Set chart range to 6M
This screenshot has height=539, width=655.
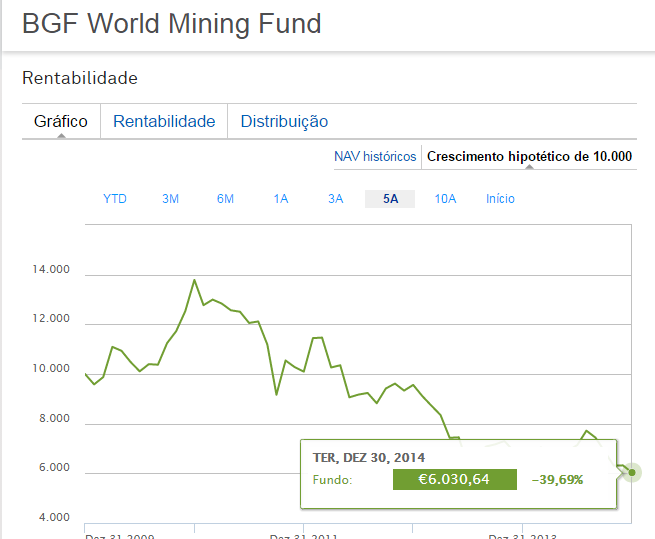point(225,198)
